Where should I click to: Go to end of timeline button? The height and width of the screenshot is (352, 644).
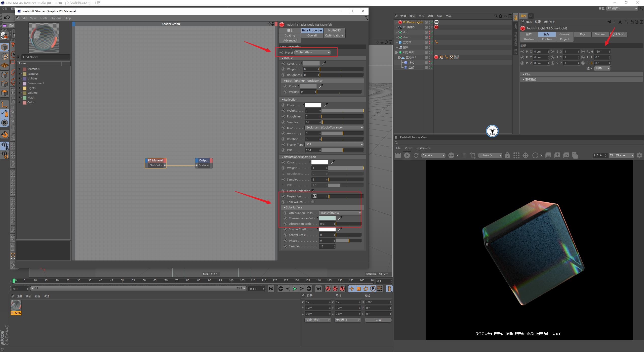[318, 289]
